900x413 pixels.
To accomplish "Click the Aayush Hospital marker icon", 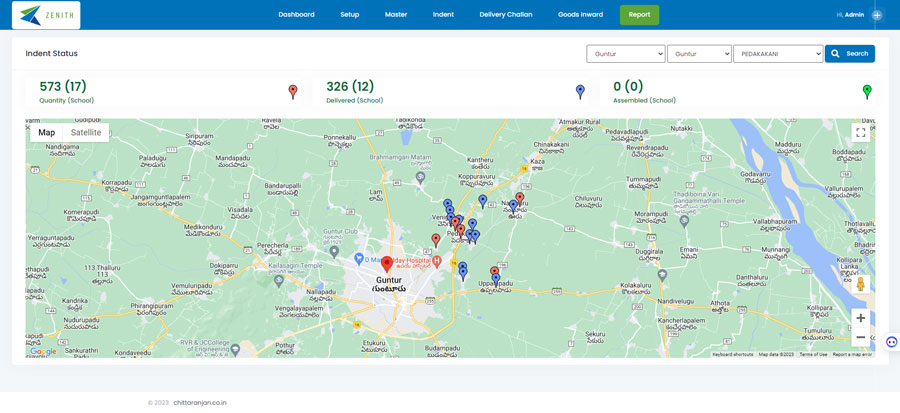I will pos(436,261).
